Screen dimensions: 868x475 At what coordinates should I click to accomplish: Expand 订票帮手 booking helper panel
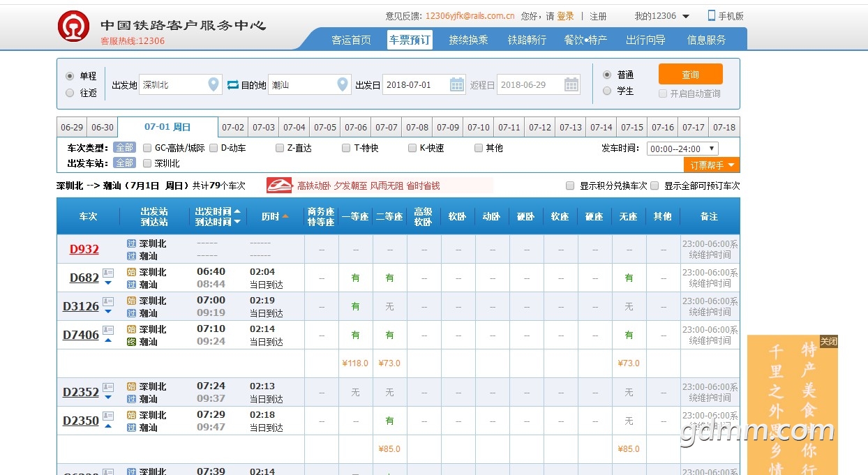pos(712,165)
